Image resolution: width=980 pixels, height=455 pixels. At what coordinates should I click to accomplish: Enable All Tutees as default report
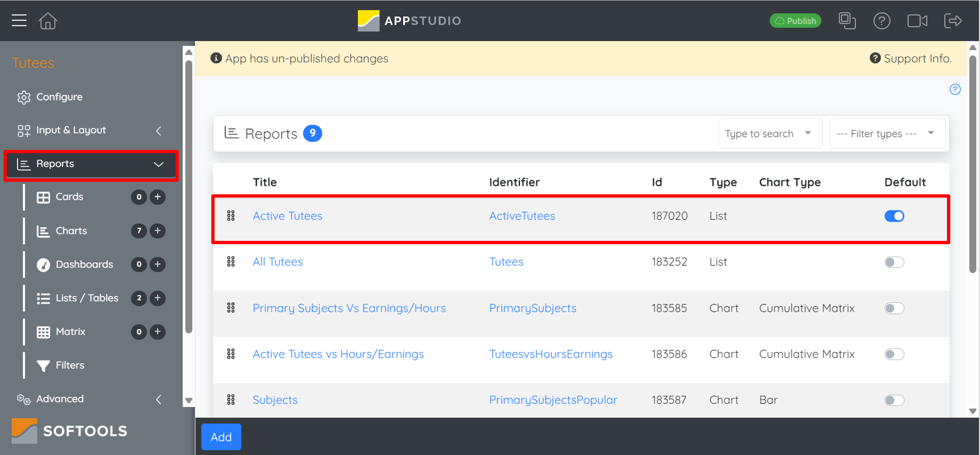coord(894,262)
